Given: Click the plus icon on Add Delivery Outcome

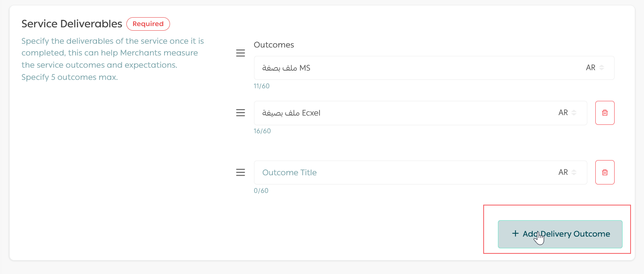Looking at the screenshot, I should [515, 234].
